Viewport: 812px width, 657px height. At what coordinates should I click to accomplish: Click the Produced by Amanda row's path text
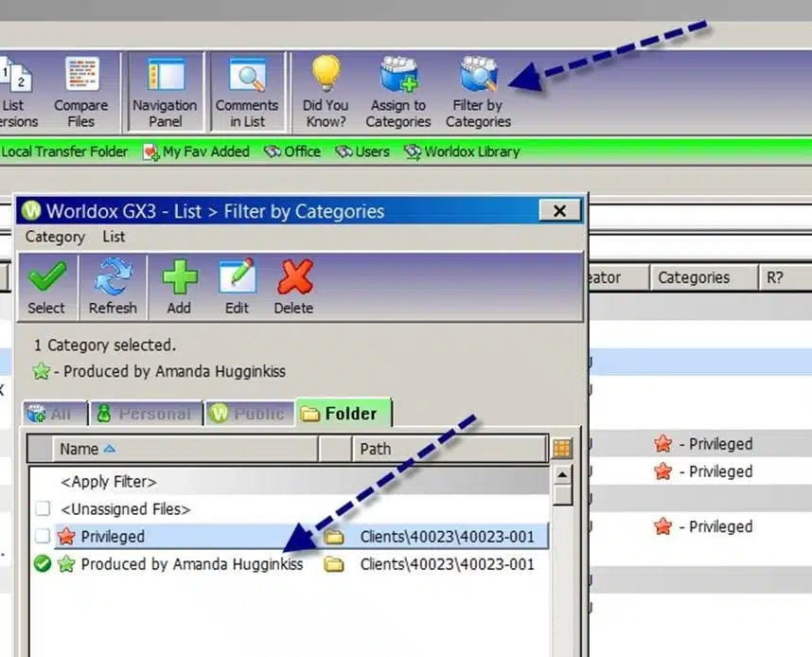coord(448,563)
